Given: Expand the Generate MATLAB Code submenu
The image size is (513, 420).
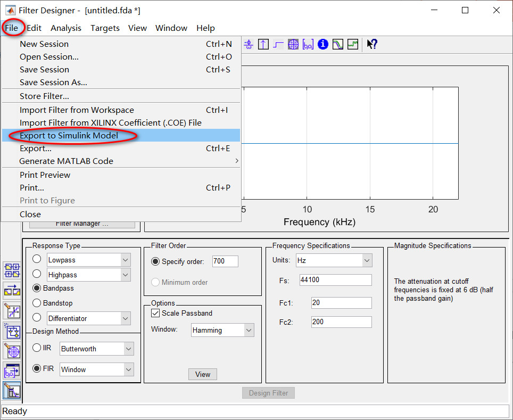Looking at the screenshot, I should point(121,161).
